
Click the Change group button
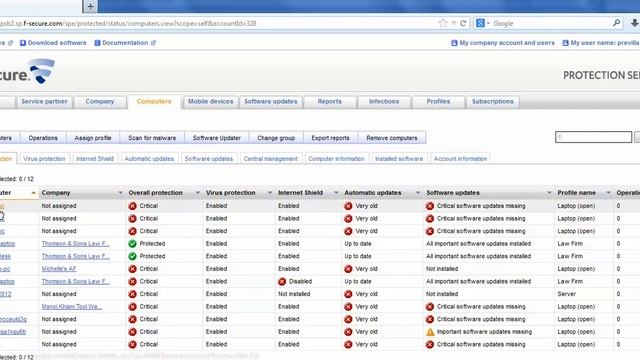[x=276, y=138]
